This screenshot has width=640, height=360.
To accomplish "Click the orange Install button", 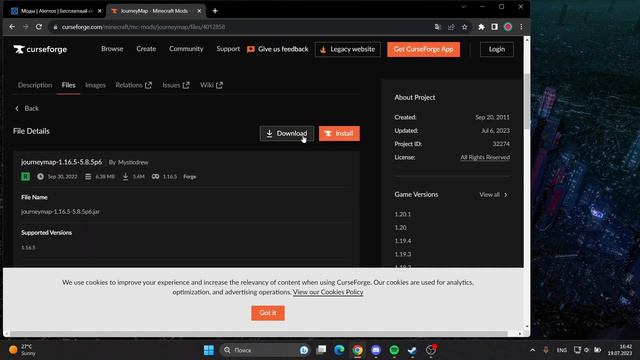I will pos(339,133).
